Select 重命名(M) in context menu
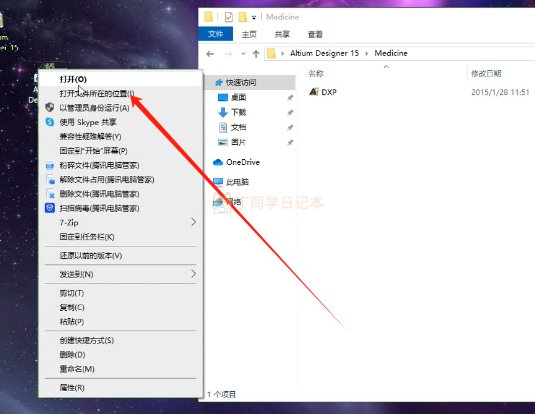Viewport: 535px width, 414px height. pyautogui.click(x=120, y=369)
